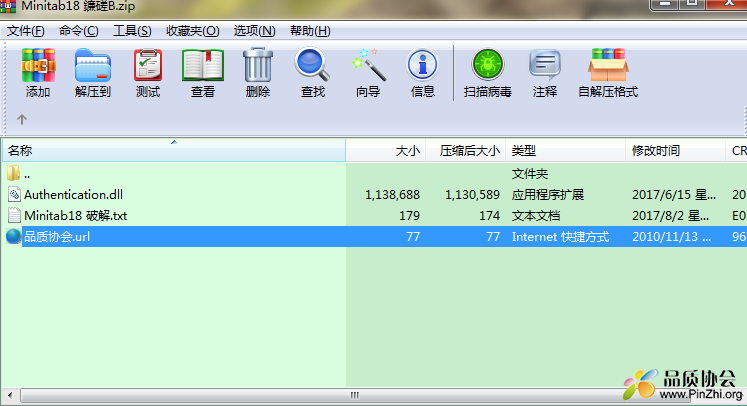Click the 自解压格式 (SFX) icon

tap(608, 65)
